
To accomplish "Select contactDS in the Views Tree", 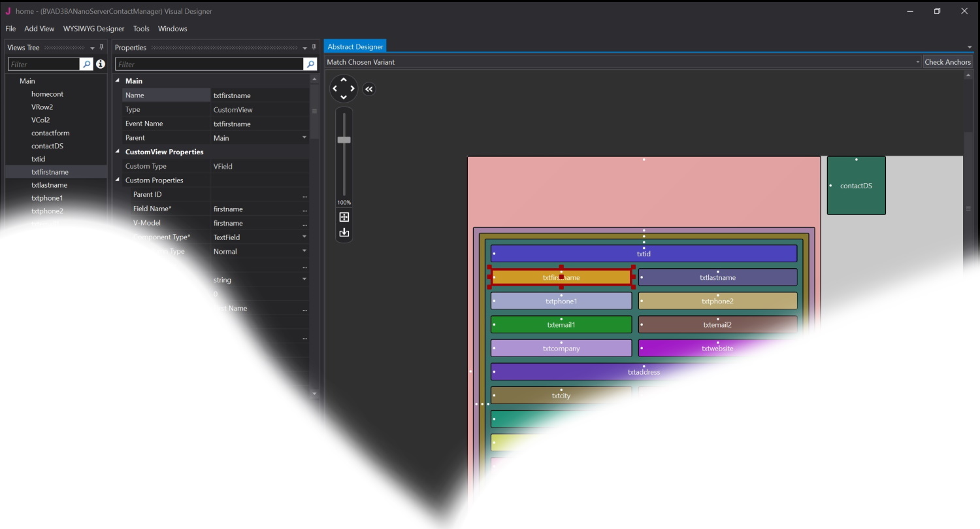I will coord(47,146).
